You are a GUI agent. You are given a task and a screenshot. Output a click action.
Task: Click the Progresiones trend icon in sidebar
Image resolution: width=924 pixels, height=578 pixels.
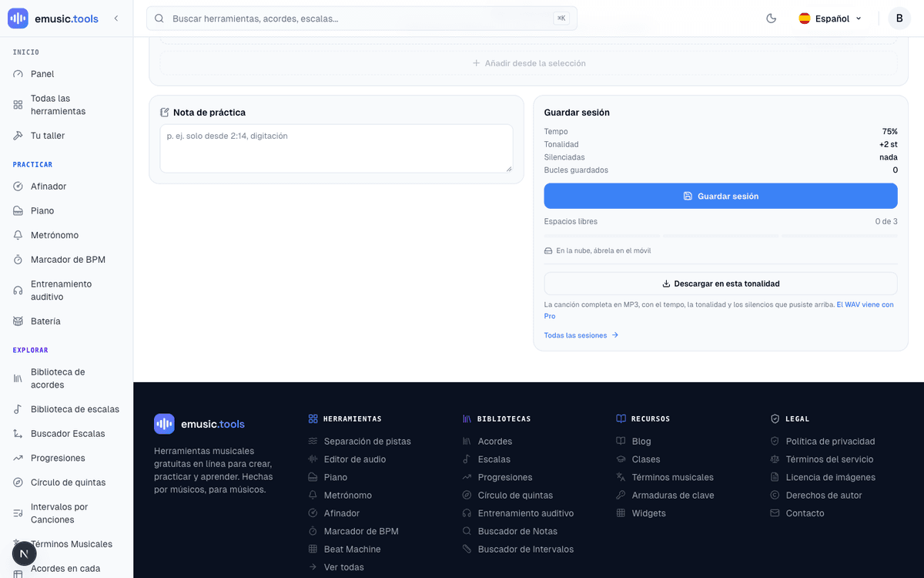tap(18, 458)
